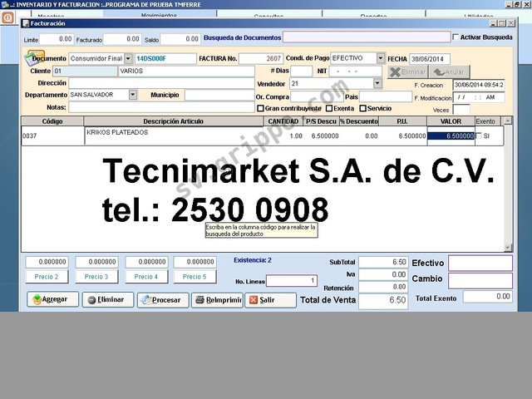Viewport: 532px width, 399px height.
Task: Open the Condi. de Pago EFECTIVO dropdown
Action: coord(381,58)
